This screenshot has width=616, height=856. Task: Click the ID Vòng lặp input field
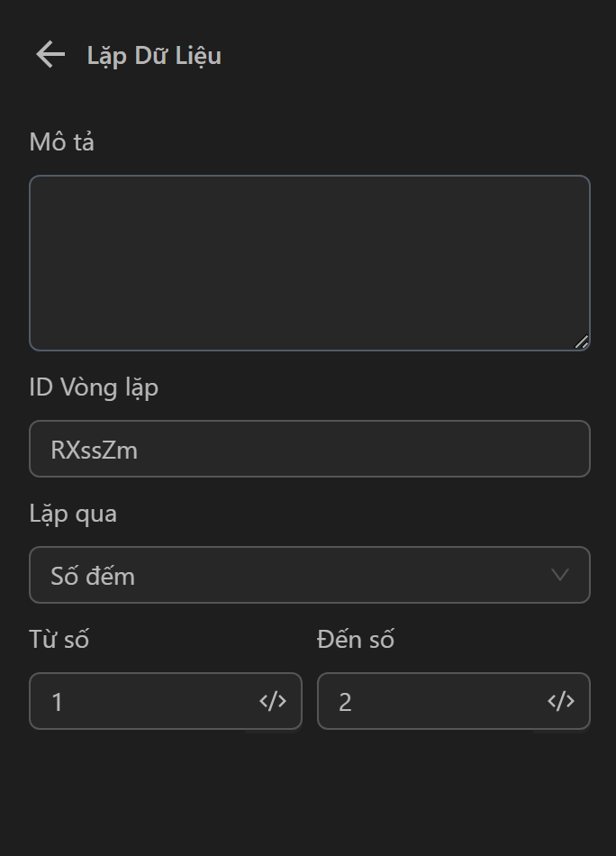click(x=309, y=449)
